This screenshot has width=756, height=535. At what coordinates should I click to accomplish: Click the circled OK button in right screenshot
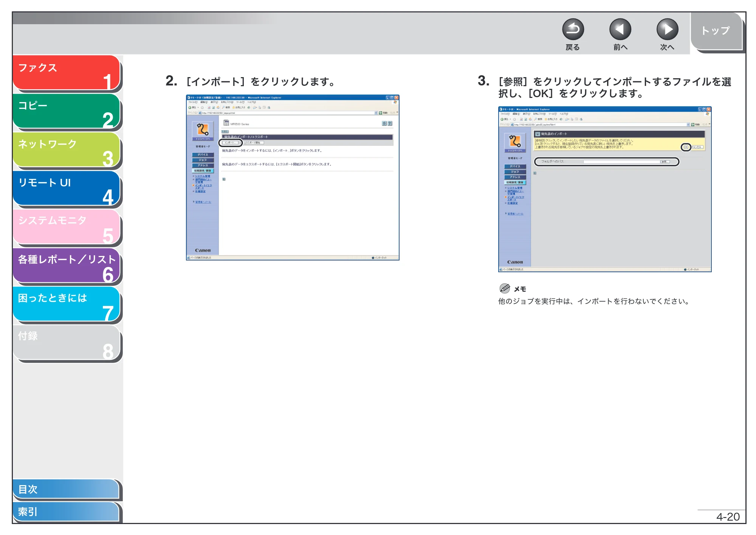[x=686, y=147]
